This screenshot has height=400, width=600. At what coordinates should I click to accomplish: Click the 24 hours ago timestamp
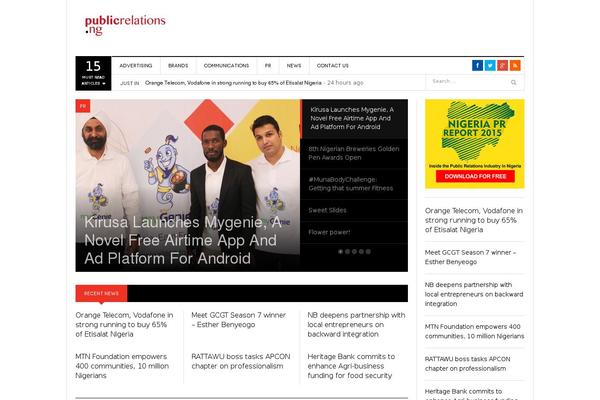pyautogui.click(x=346, y=83)
